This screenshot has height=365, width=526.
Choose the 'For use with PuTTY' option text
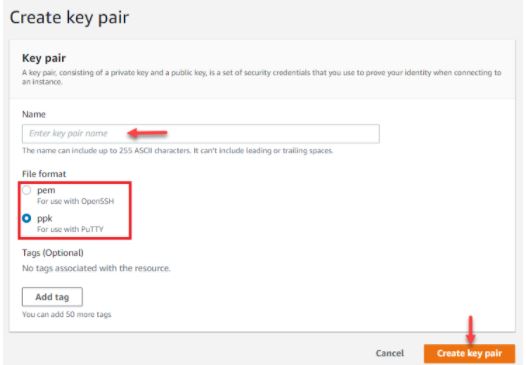click(x=70, y=229)
